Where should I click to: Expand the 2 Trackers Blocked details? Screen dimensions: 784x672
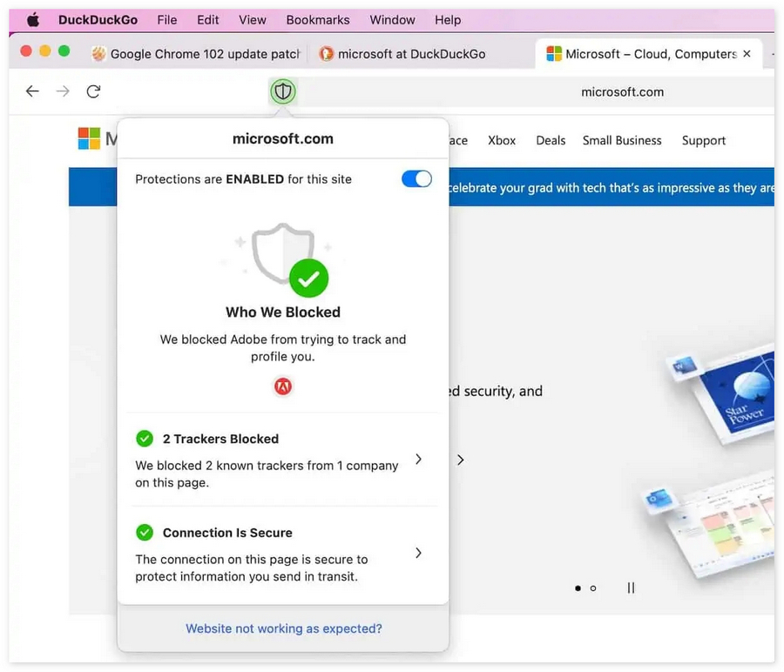coord(418,459)
